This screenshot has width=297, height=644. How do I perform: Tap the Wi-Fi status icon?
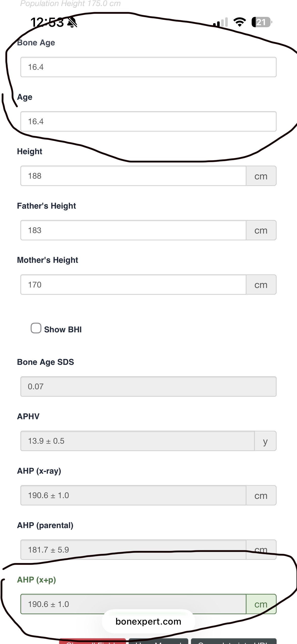(x=240, y=22)
